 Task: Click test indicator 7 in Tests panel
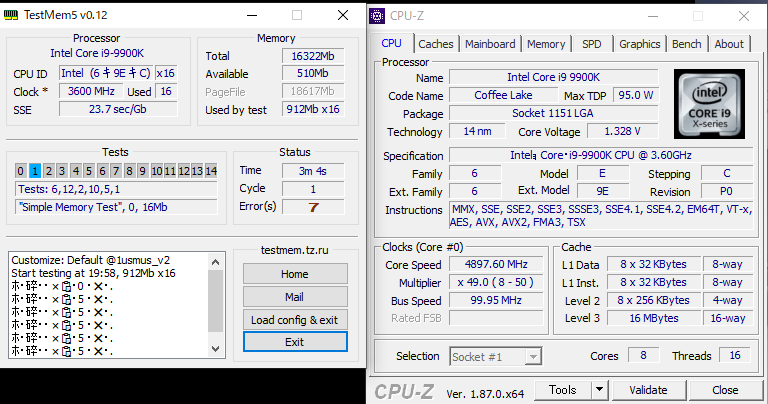click(x=116, y=171)
